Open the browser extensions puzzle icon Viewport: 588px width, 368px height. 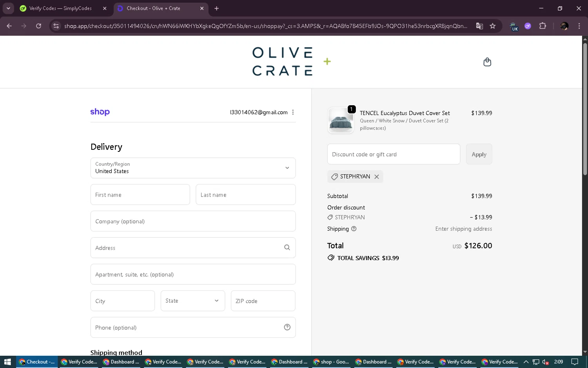(543, 26)
